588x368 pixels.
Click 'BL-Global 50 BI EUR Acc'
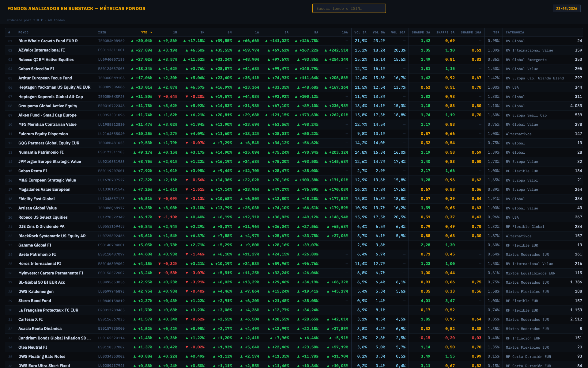click(42, 282)
